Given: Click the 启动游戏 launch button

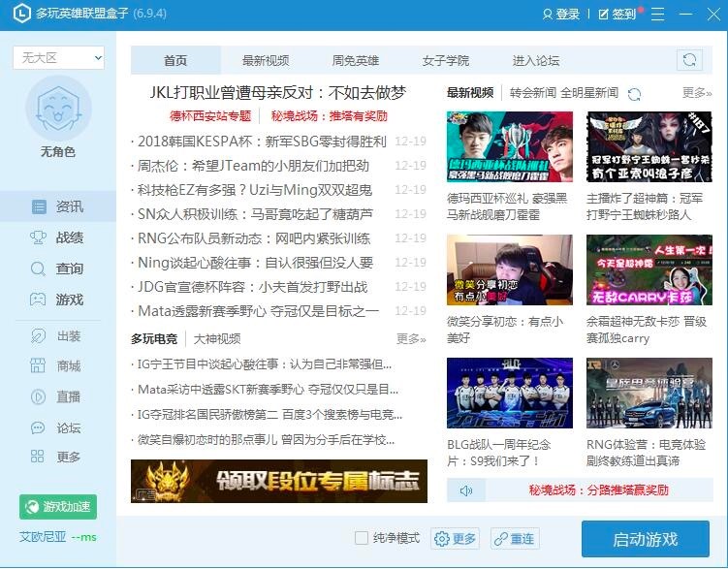Looking at the screenshot, I should 646,539.
